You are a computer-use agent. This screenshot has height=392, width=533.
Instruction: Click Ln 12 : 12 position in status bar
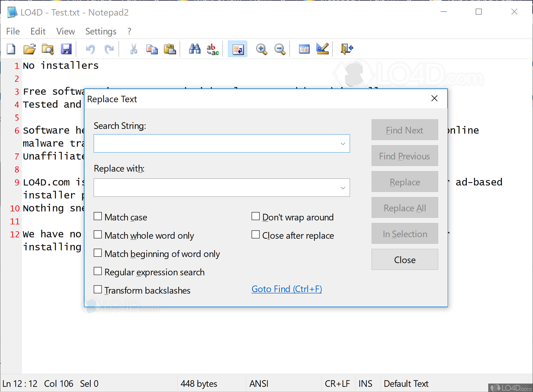[20, 383]
